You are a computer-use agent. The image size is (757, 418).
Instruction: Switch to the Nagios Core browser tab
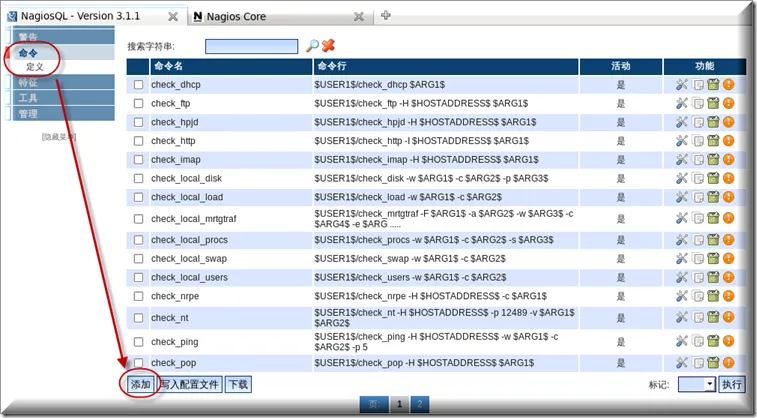click(280, 16)
